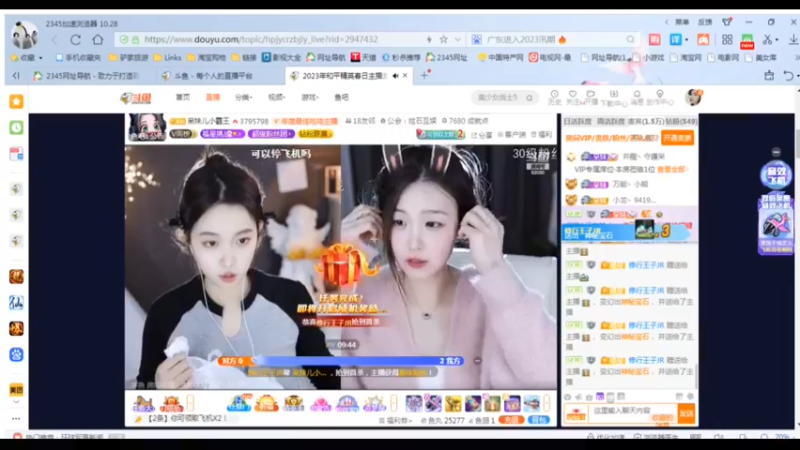Open the 视频 nav dropdown
The height and width of the screenshot is (450, 800).
point(277,97)
